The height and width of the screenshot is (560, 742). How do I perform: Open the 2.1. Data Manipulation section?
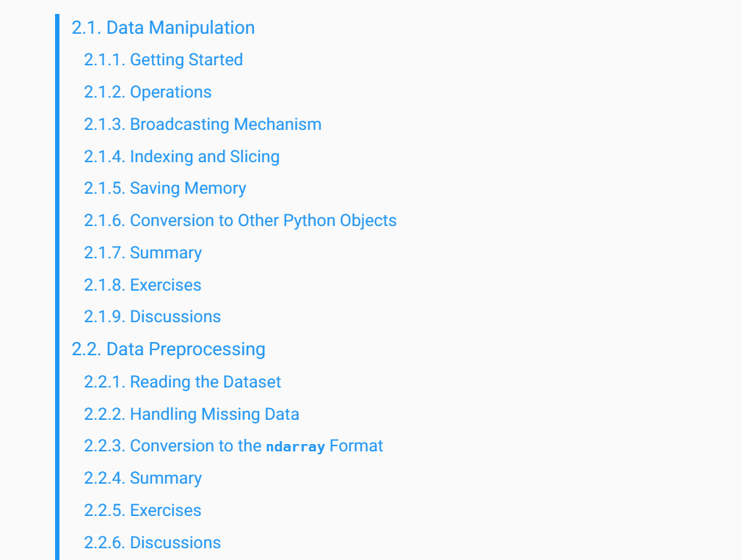[163, 28]
